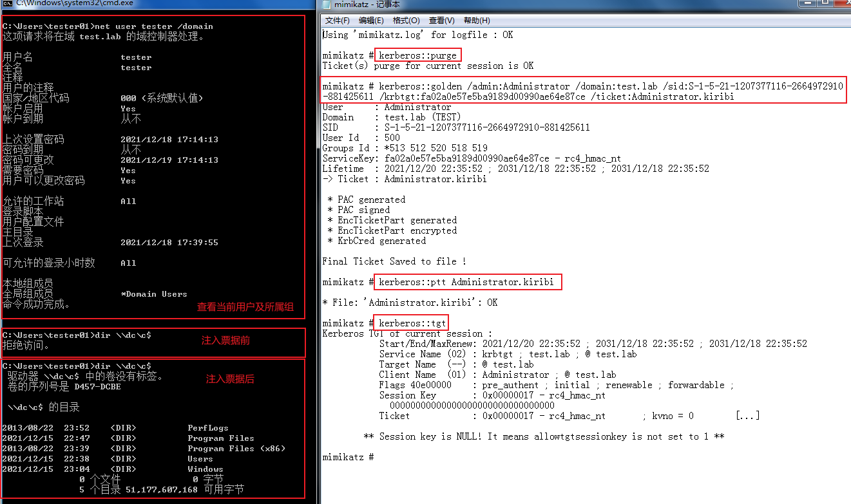851x504 pixels.
Task: Click the 'Groups Id : *513 512 520 518 519' line
Action: (x=405, y=148)
